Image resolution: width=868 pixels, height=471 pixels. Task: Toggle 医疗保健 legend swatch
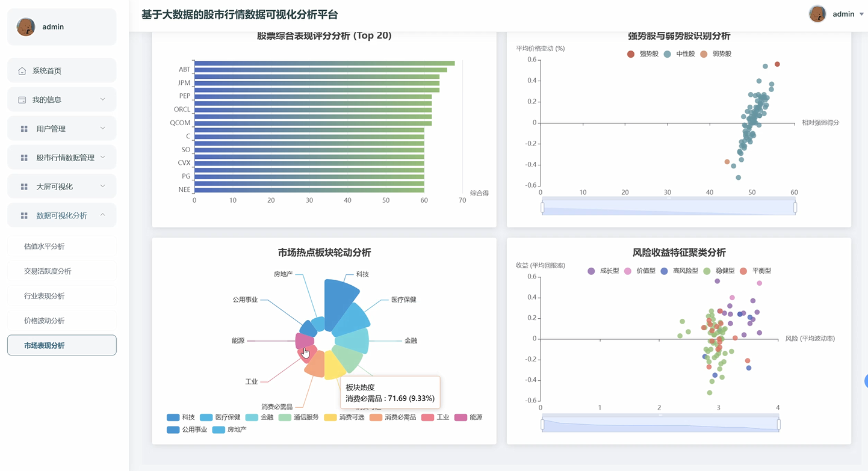pyautogui.click(x=206, y=417)
